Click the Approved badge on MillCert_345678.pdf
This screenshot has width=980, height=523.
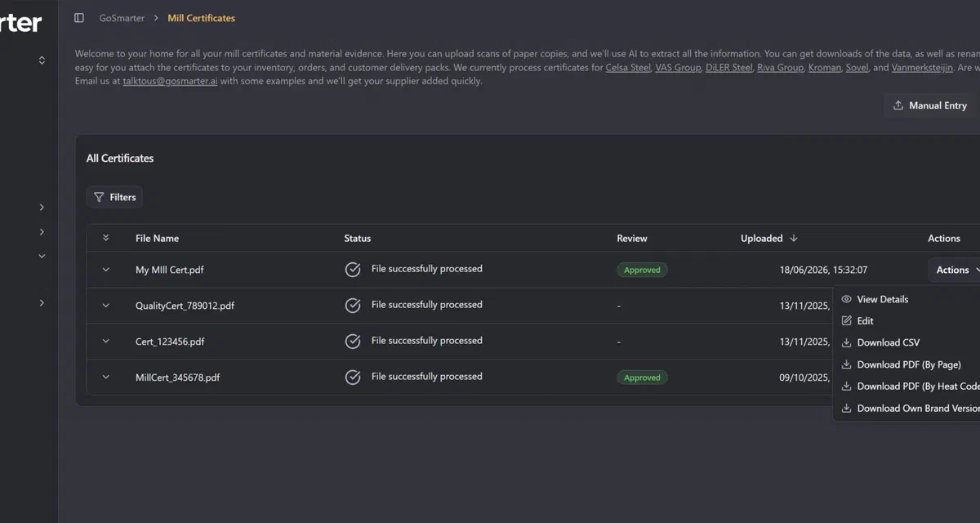(642, 378)
